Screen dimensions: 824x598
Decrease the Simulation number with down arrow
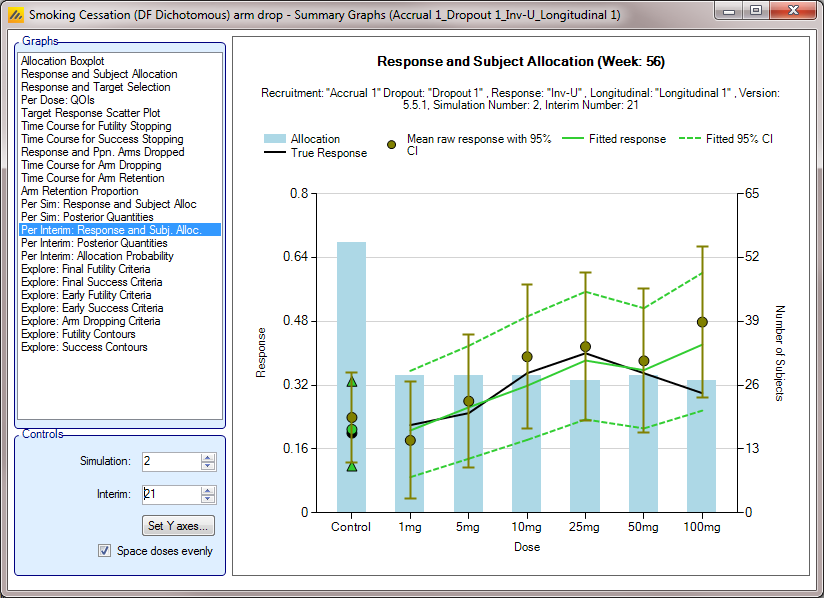pos(208,466)
